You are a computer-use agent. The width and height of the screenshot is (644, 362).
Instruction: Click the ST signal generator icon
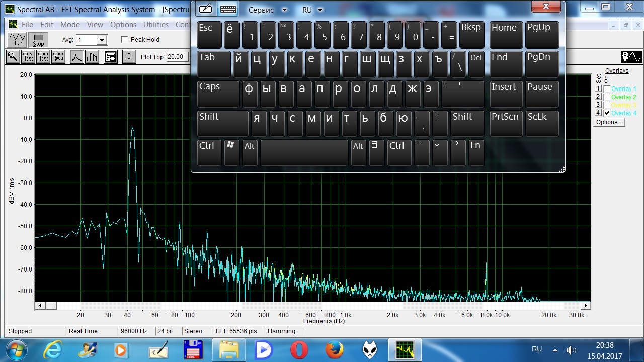(631, 57)
